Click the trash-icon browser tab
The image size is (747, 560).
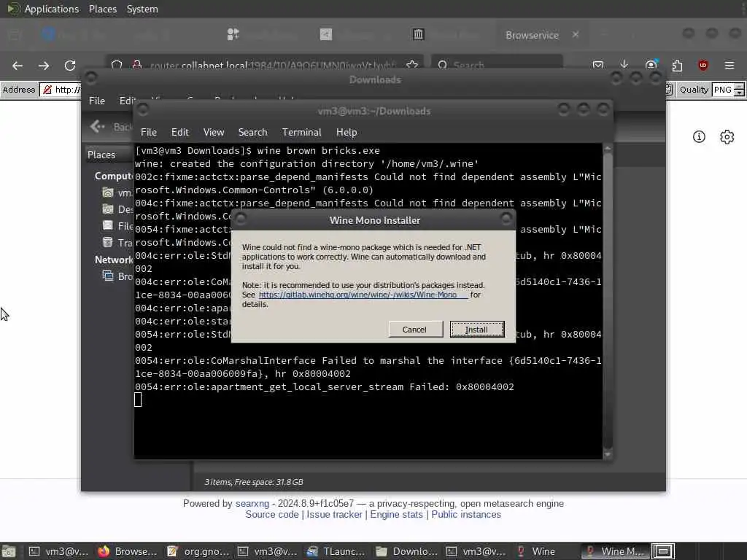(x=418, y=34)
